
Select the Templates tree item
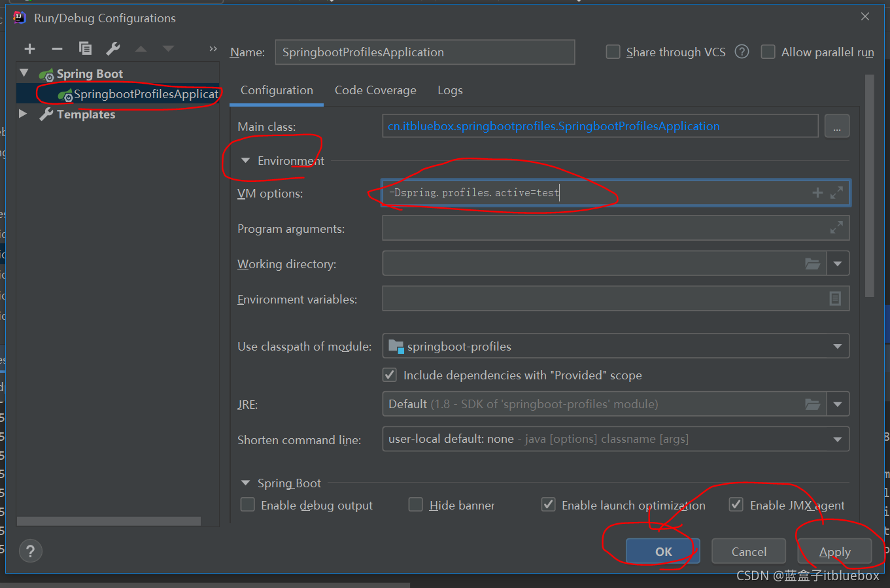tap(86, 114)
